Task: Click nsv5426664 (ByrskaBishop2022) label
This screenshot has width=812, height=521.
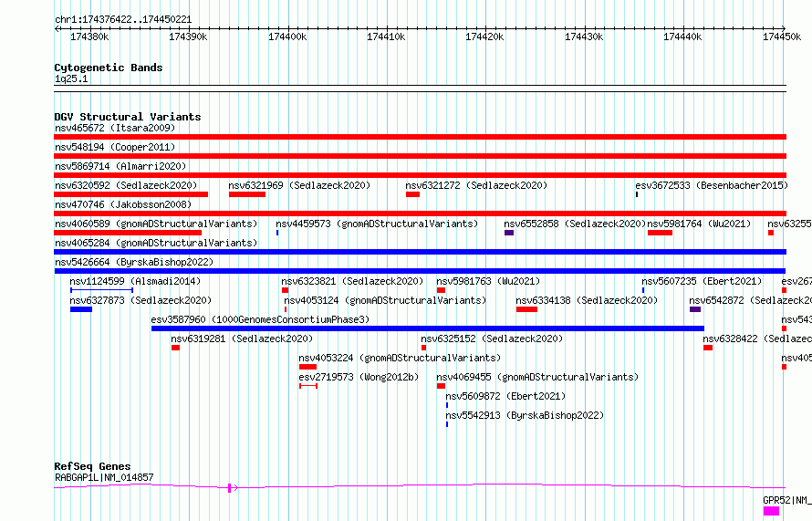Action: click(134, 262)
